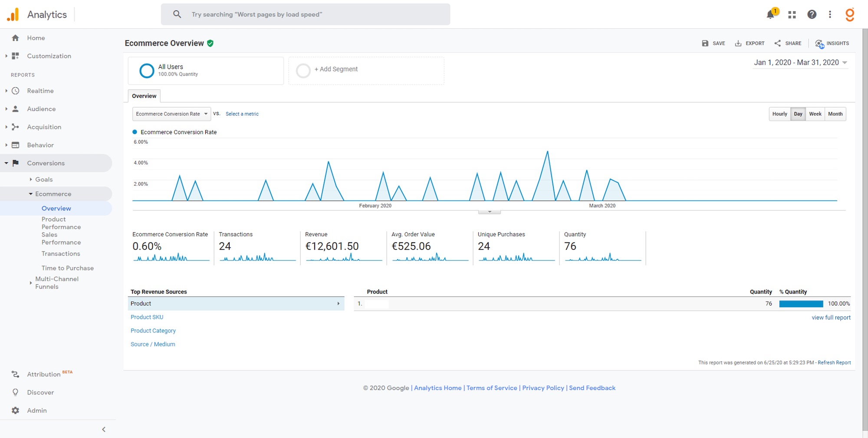Open Product Performance report
Image resolution: width=868 pixels, height=438 pixels.
pyautogui.click(x=61, y=223)
